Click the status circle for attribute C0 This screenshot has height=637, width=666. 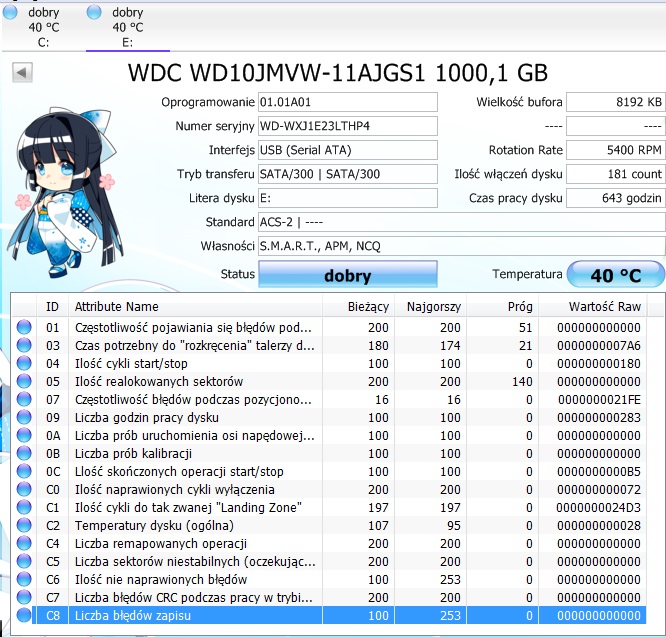[24, 489]
